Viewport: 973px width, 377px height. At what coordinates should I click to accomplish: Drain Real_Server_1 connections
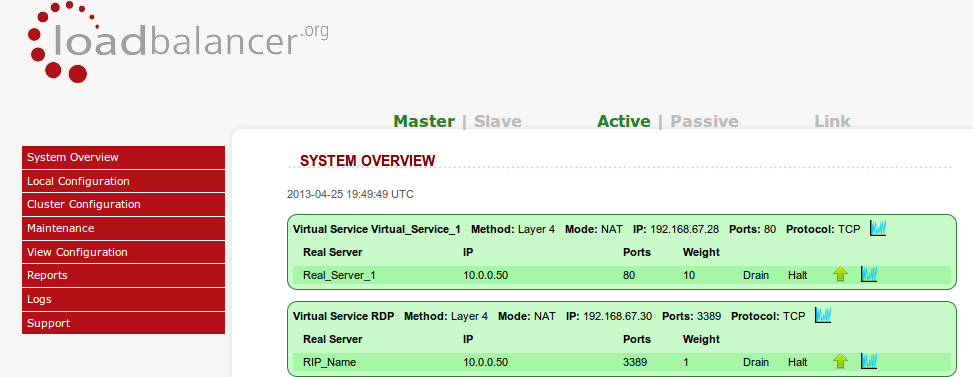(756, 275)
